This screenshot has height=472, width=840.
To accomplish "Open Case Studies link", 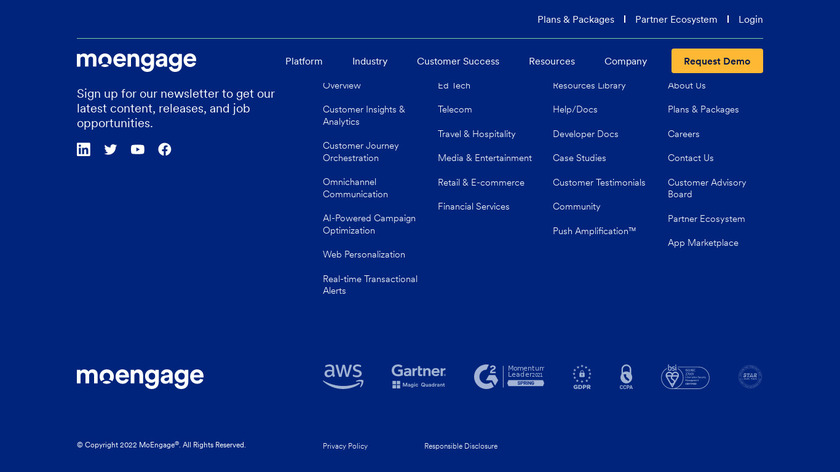I will tap(580, 159).
